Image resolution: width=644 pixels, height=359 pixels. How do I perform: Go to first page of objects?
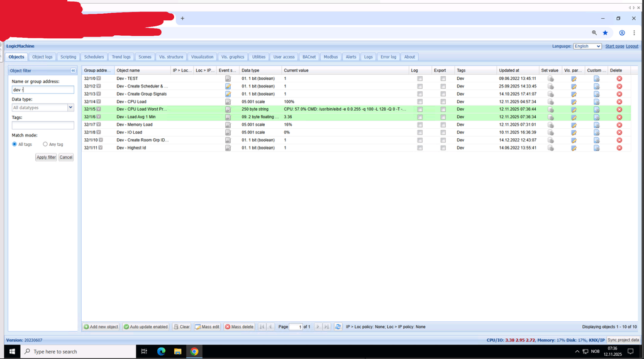pos(262,327)
